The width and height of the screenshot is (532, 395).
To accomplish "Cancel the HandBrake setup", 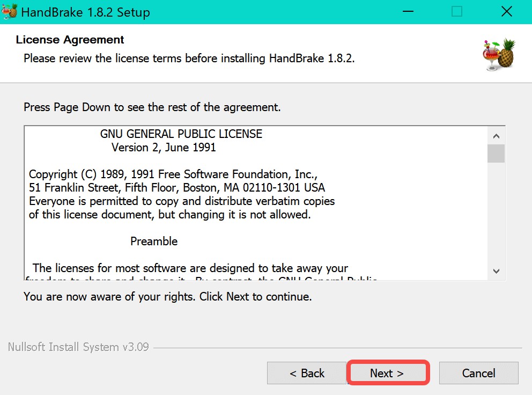I will tap(478, 373).
